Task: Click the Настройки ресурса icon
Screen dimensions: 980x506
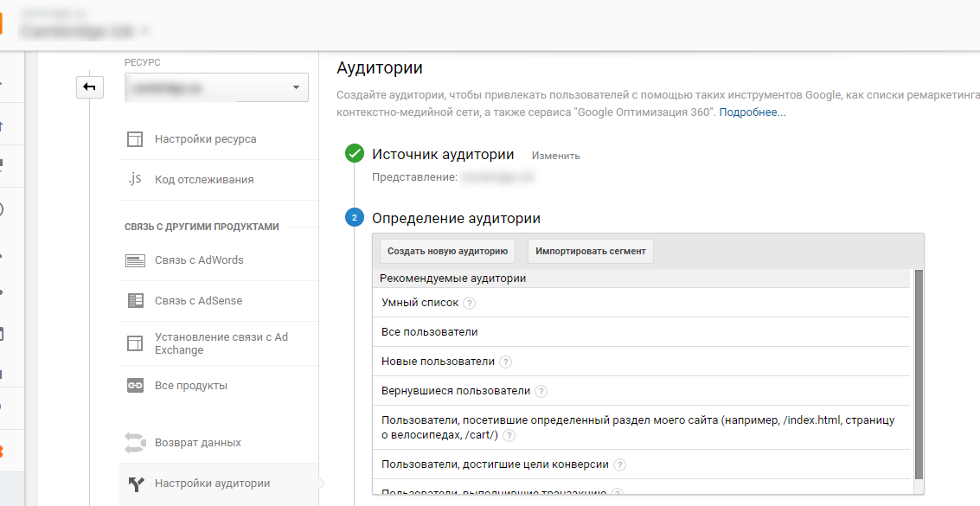Action: (134, 139)
